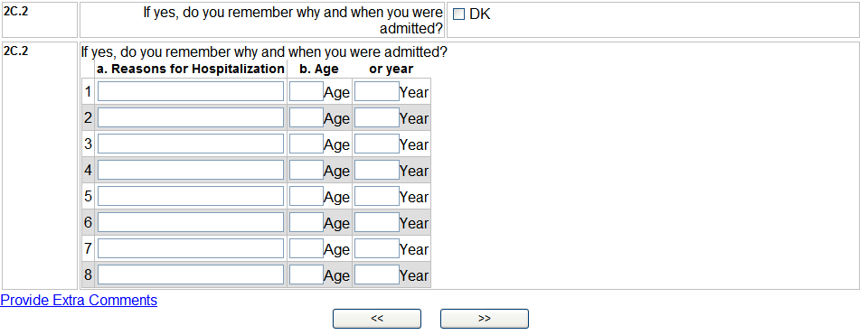The height and width of the screenshot is (335, 868).
Task: Select the Year box in row 1
Action: coord(376,91)
